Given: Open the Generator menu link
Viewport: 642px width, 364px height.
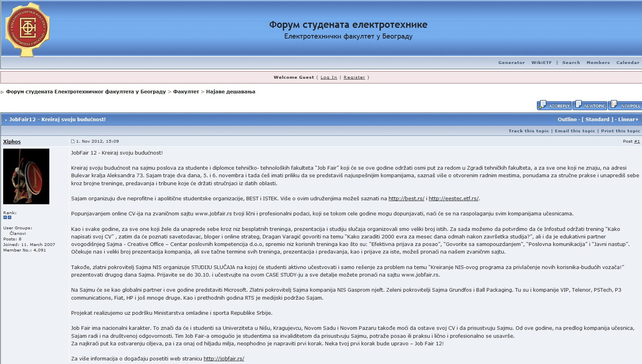Looking at the screenshot, I should click(512, 63).
